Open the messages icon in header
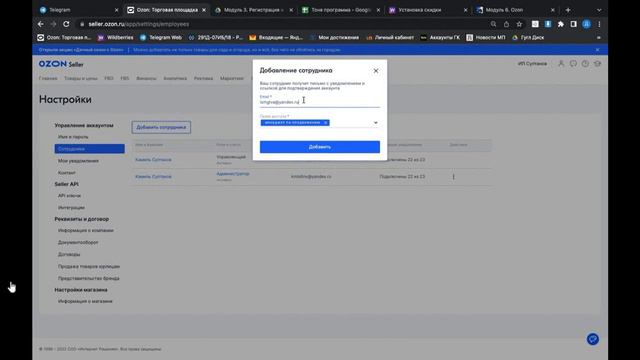640x360 pixels. 573,64
